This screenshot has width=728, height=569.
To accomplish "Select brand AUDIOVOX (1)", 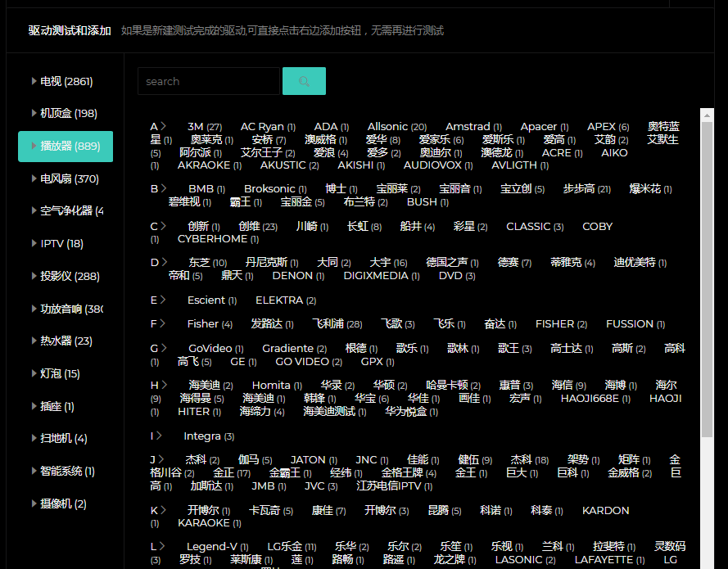I will 438,165.
